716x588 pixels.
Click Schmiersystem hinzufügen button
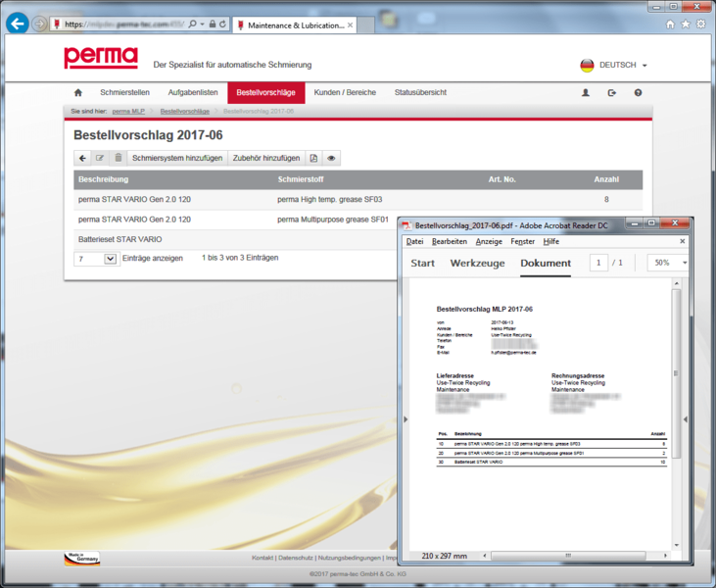[x=177, y=158]
